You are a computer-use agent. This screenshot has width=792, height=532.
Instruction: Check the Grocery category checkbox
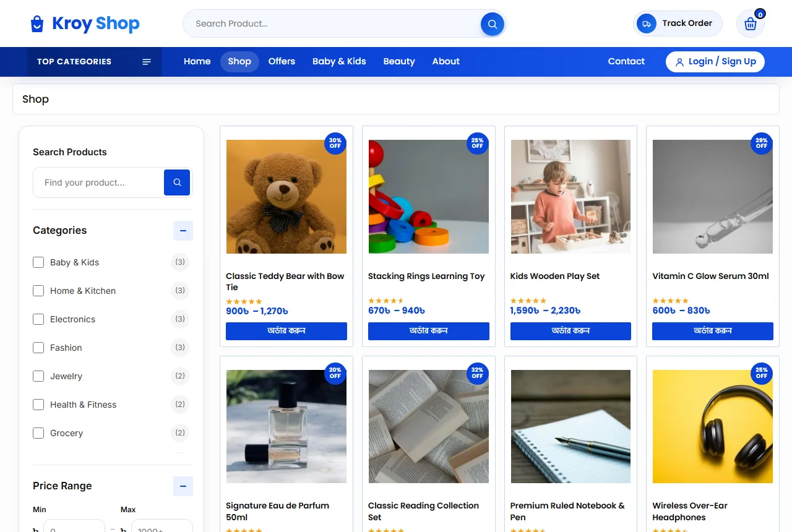(38, 433)
